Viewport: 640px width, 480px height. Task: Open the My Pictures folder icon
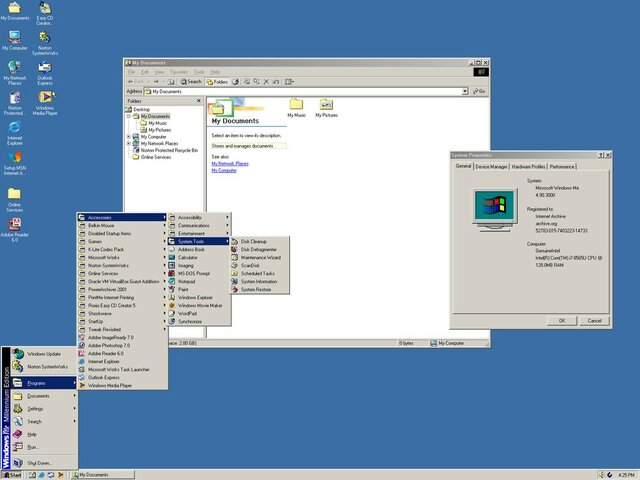point(326,108)
